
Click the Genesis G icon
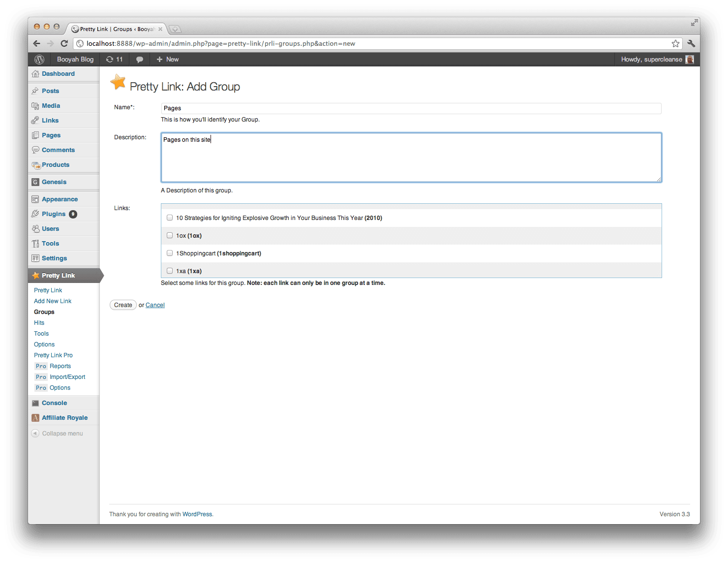tap(35, 182)
